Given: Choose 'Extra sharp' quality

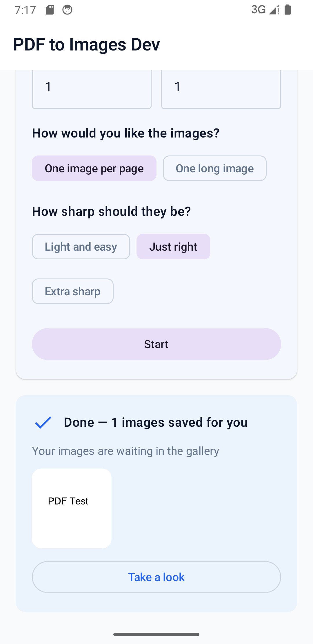Looking at the screenshot, I should coord(73,291).
